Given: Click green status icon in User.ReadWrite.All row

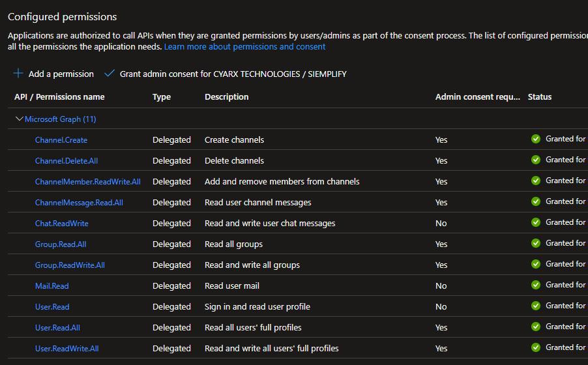Looking at the screenshot, I should point(536,347).
